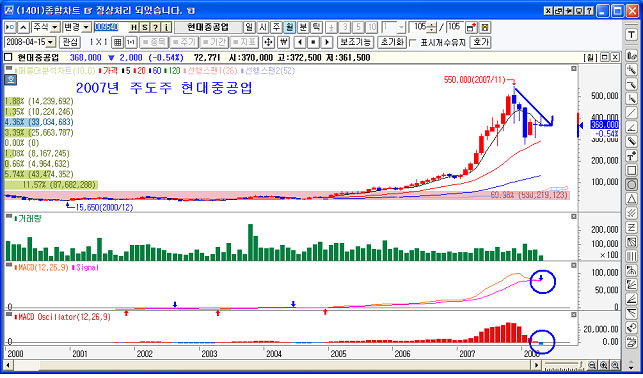Viewport: 643px width, 378px height.
Task: Select the rectangle drawing tool
Action: [631, 170]
